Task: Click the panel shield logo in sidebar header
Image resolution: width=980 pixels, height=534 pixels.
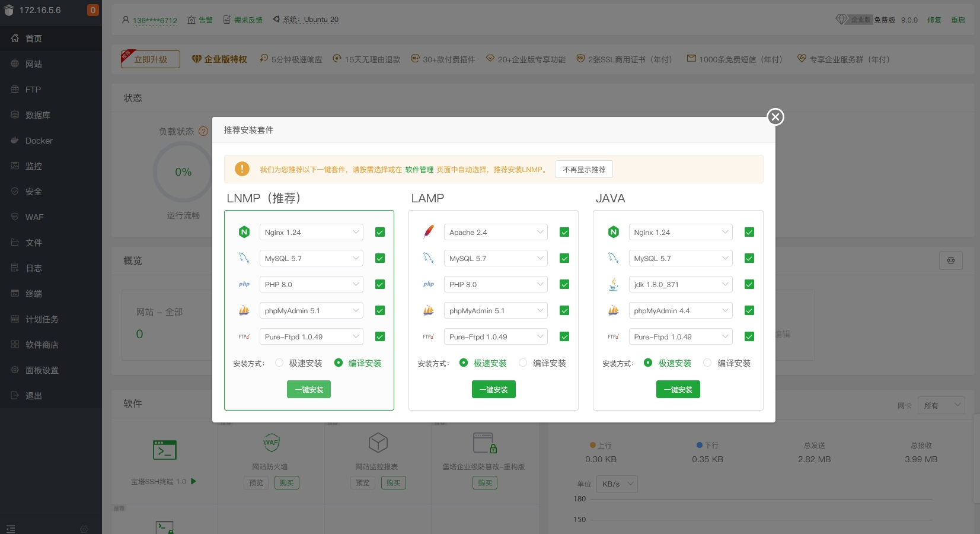Action: point(9,10)
